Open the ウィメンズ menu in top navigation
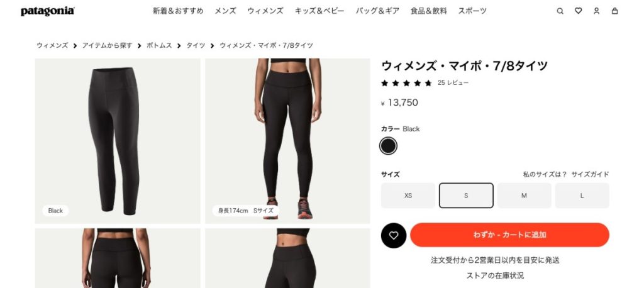 [x=265, y=11]
